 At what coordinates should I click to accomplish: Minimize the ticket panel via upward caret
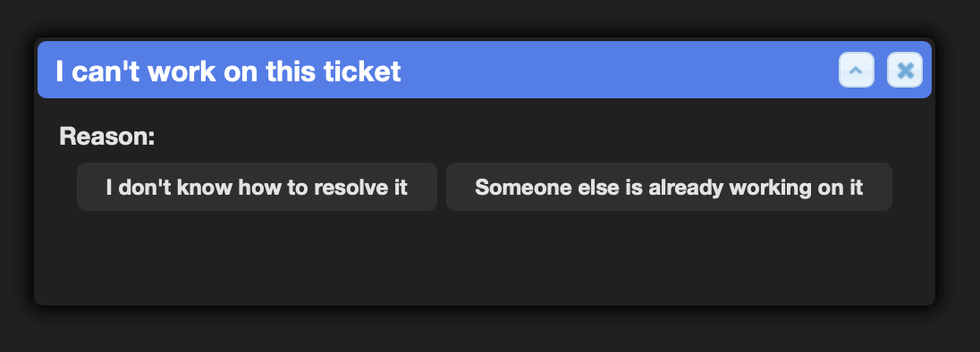click(857, 70)
